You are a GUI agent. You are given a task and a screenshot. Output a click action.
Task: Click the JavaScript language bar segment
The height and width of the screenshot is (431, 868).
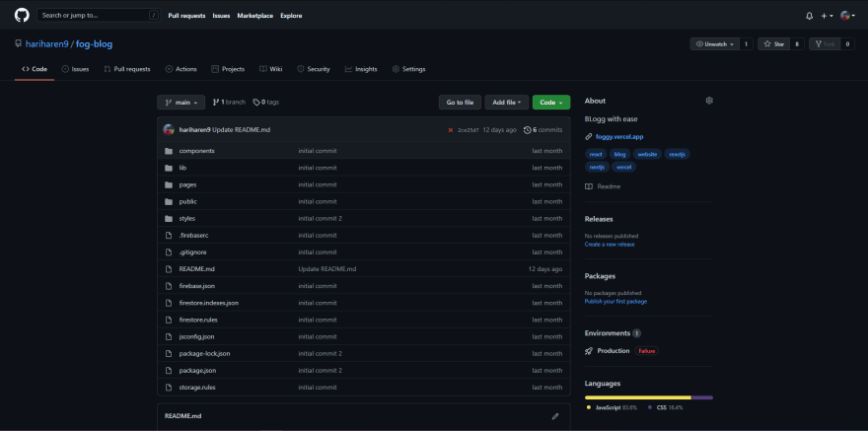[x=638, y=397]
